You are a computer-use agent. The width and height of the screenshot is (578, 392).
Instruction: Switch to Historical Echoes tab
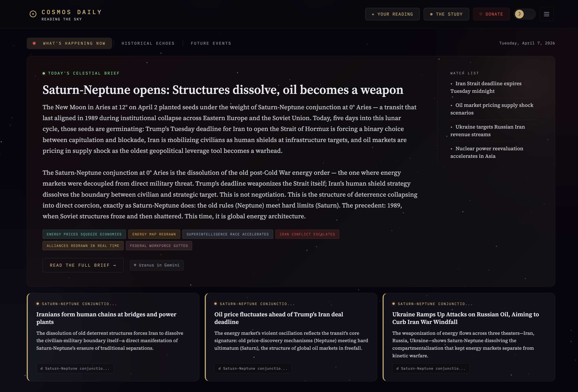point(148,43)
